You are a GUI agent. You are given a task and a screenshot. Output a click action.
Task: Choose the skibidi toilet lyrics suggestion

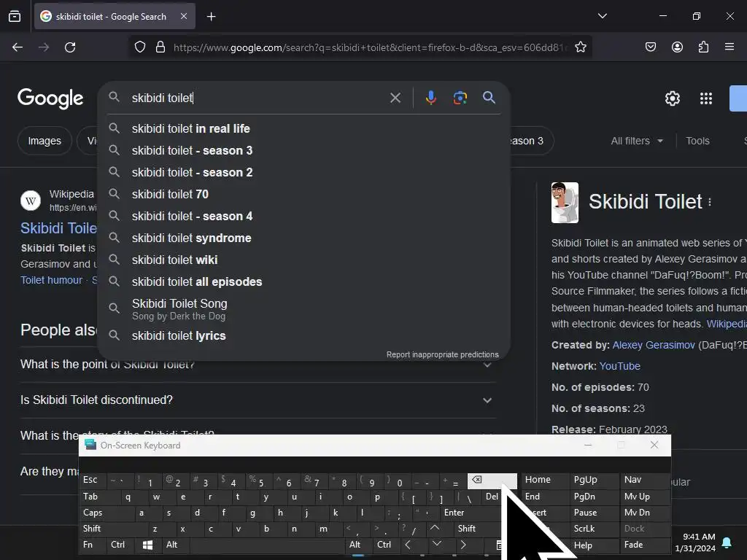click(304, 335)
